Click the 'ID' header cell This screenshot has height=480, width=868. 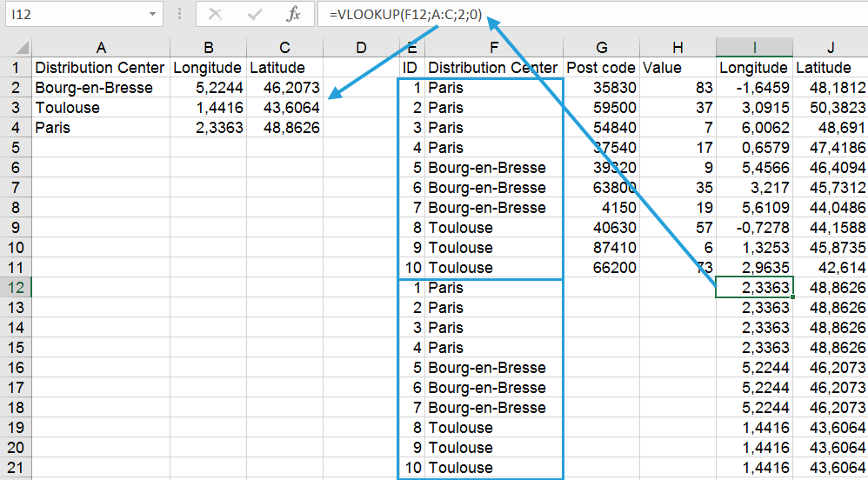coord(412,68)
